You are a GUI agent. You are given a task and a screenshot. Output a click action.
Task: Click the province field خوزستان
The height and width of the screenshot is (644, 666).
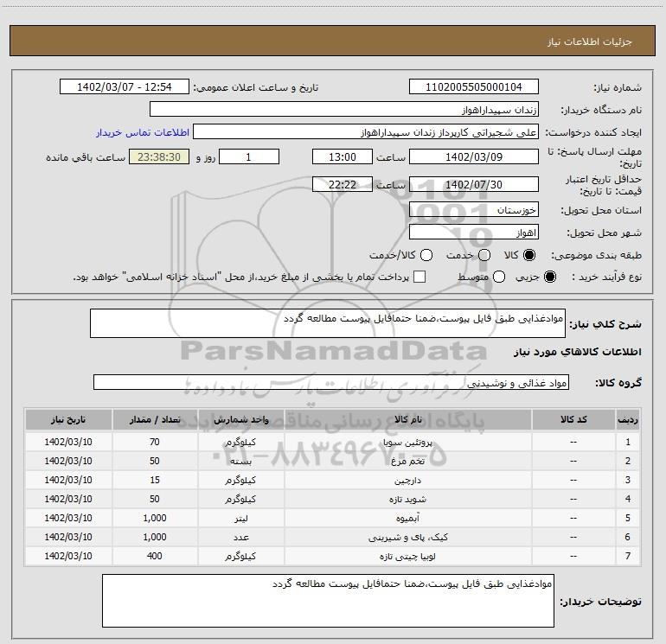(474, 209)
